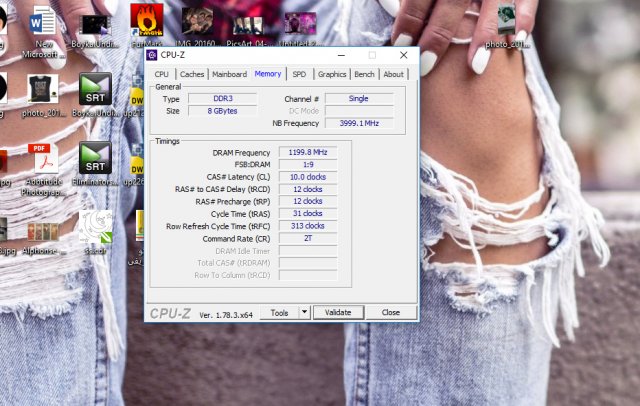Viewport: 640px width, 406px height.
Task: Click the tRCD value 12 clocks
Action: (x=308, y=189)
